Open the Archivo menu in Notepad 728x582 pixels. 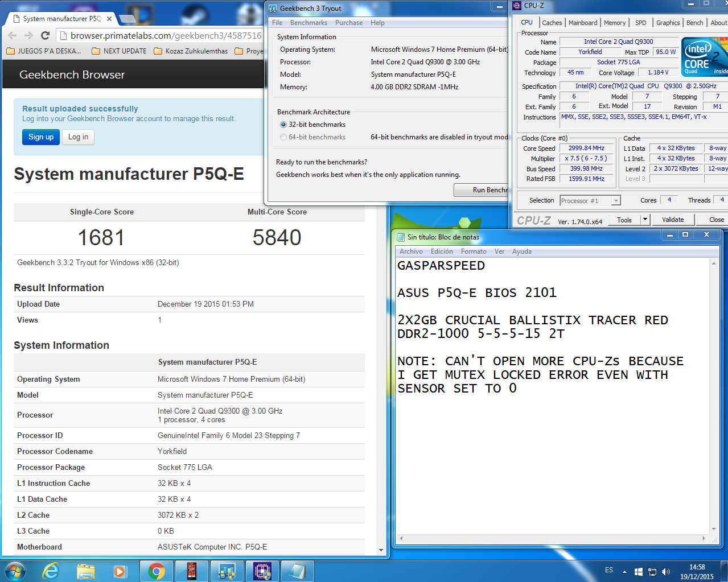[x=411, y=251]
